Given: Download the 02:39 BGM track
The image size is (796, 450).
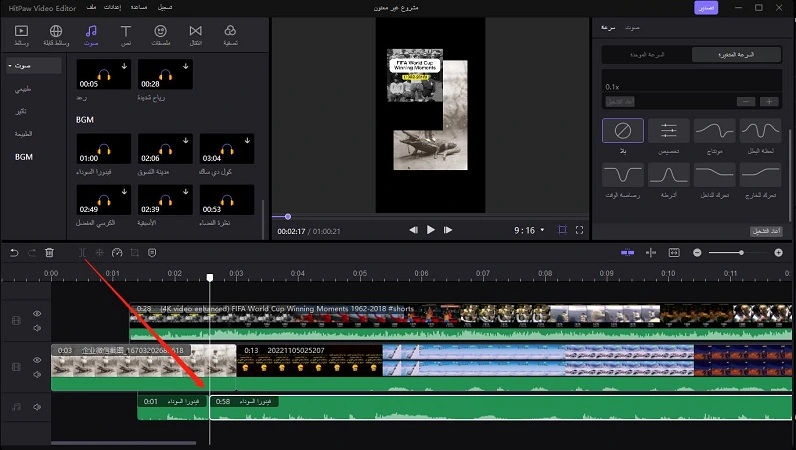Looking at the screenshot, I should [186, 191].
